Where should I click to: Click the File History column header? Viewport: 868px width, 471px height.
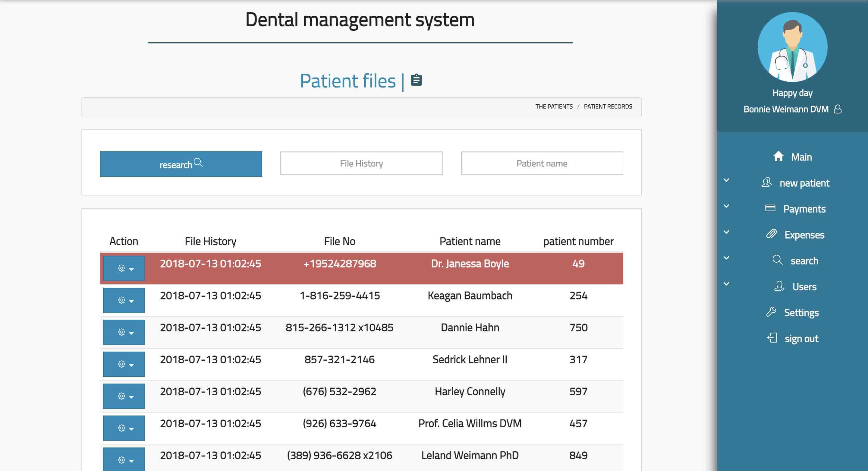point(211,242)
